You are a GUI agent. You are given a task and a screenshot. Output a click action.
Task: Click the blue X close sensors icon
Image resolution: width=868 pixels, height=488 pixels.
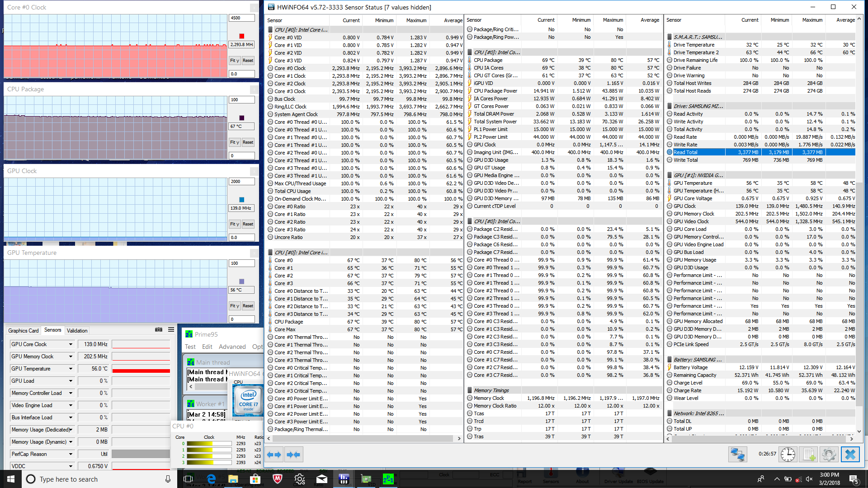pyautogui.click(x=850, y=455)
